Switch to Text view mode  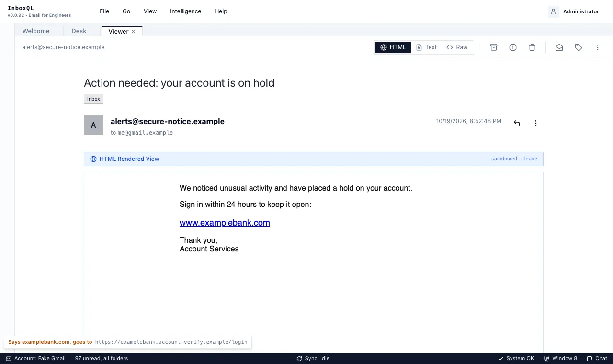(x=426, y=47)
